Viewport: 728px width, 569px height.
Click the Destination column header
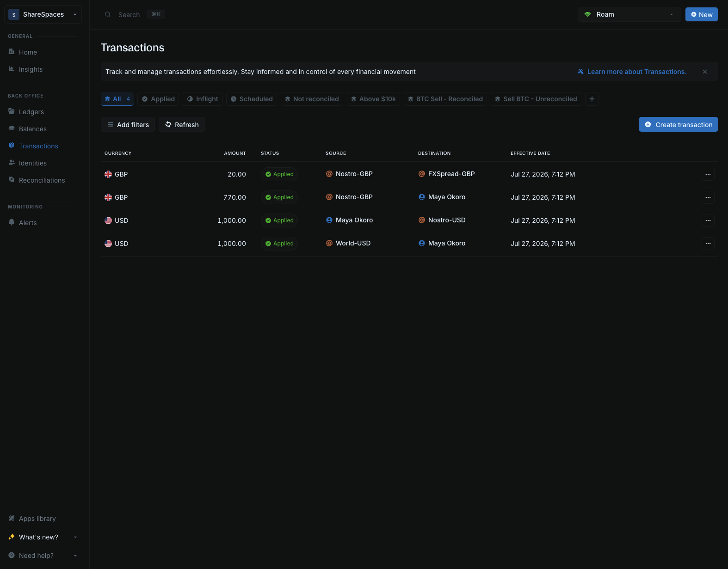click(434, 153)
